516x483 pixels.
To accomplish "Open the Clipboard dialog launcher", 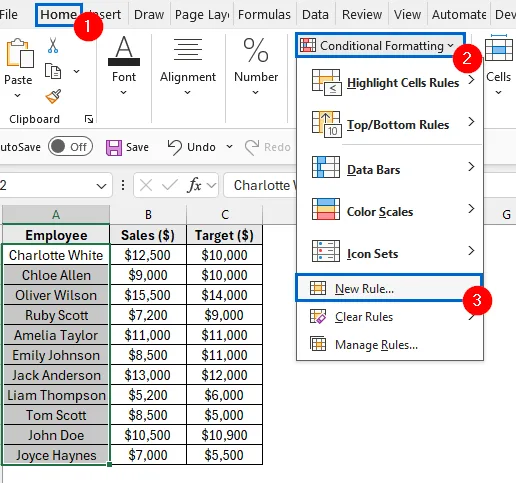I will [89, 119].
